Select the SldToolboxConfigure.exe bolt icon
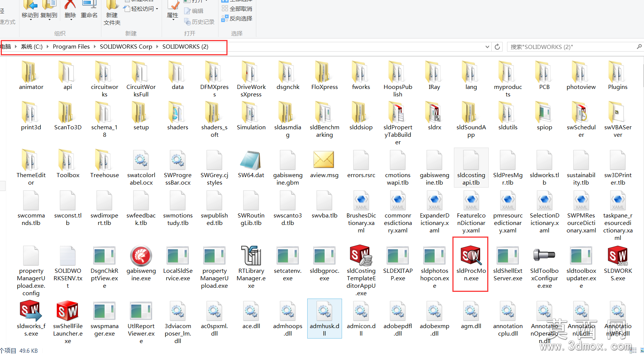 point(544,256)
